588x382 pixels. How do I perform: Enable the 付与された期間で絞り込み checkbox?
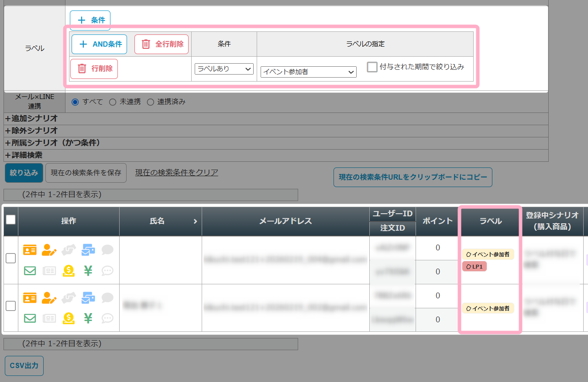pos(372,67)
